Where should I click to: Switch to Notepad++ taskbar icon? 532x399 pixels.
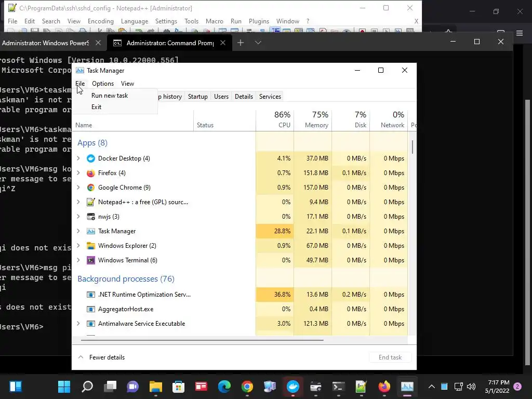(361, 387)
